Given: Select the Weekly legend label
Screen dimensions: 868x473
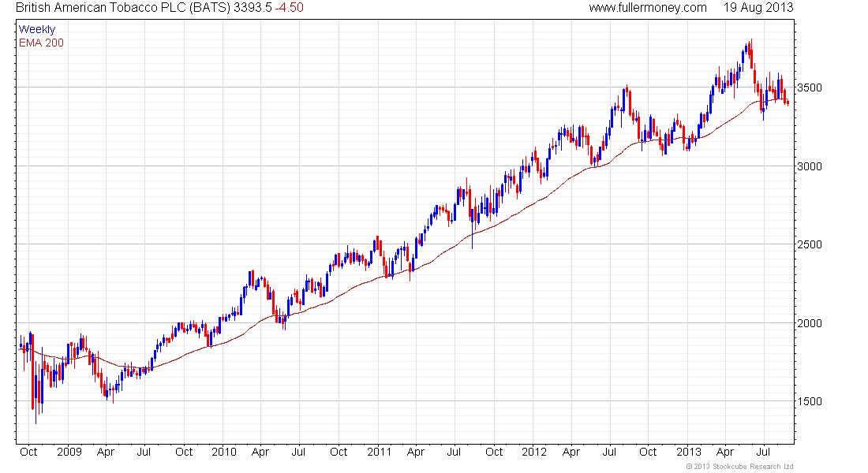Looking at the screenshot, I should click(36, 29).
